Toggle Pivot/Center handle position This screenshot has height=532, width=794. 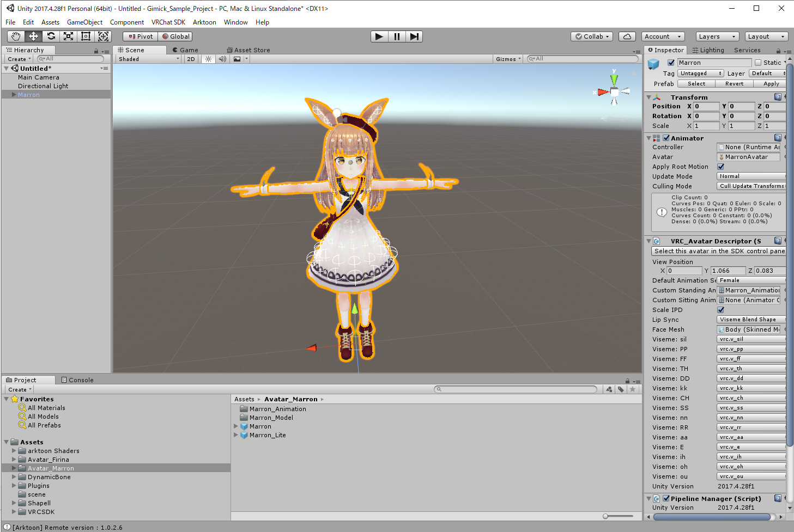coord(141,36)
